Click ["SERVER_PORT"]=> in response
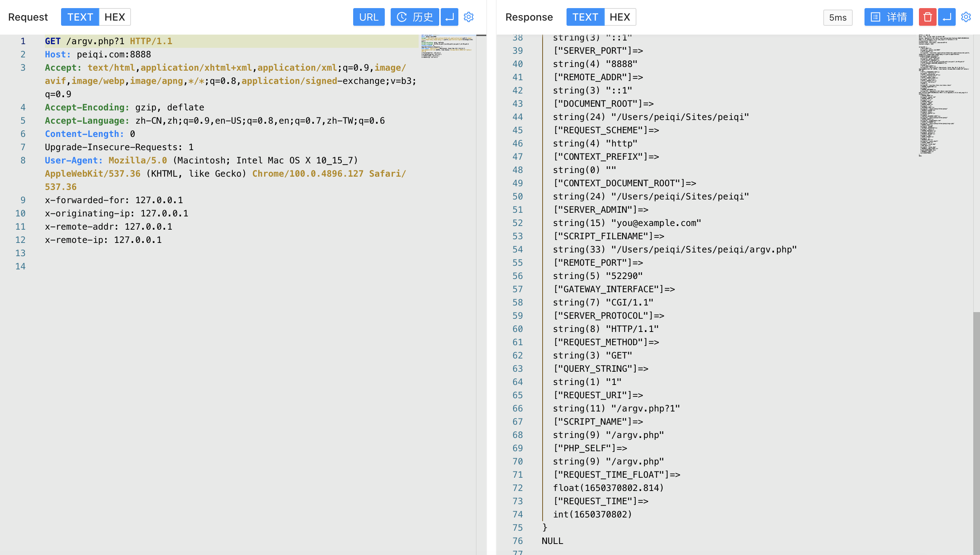Screen dimensions: 980x555 tap(598, 51)
